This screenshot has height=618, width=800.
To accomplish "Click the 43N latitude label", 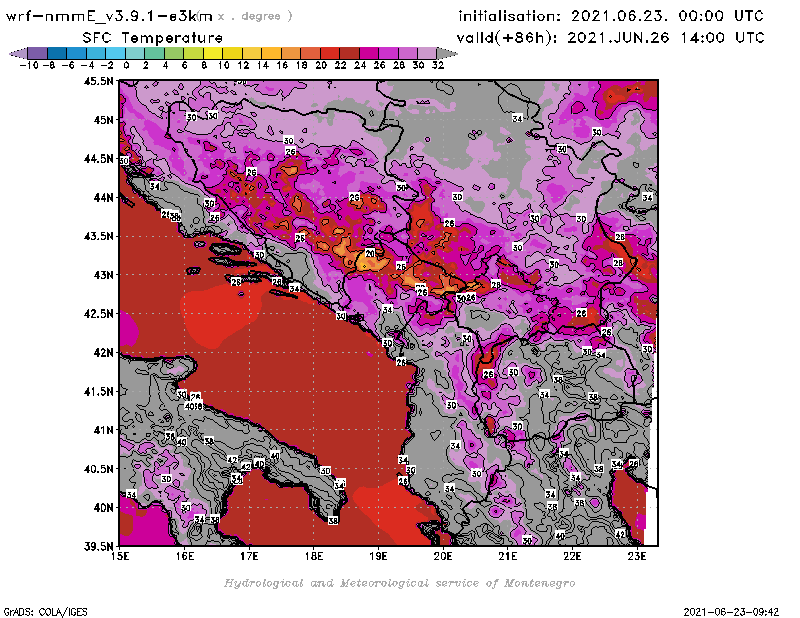I will pos(103,275).
